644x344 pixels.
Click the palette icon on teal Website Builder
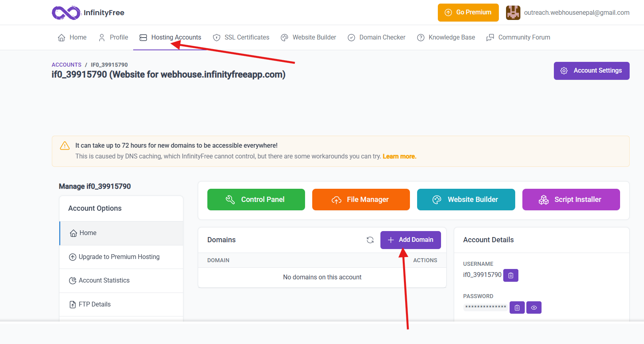(437, 200)
